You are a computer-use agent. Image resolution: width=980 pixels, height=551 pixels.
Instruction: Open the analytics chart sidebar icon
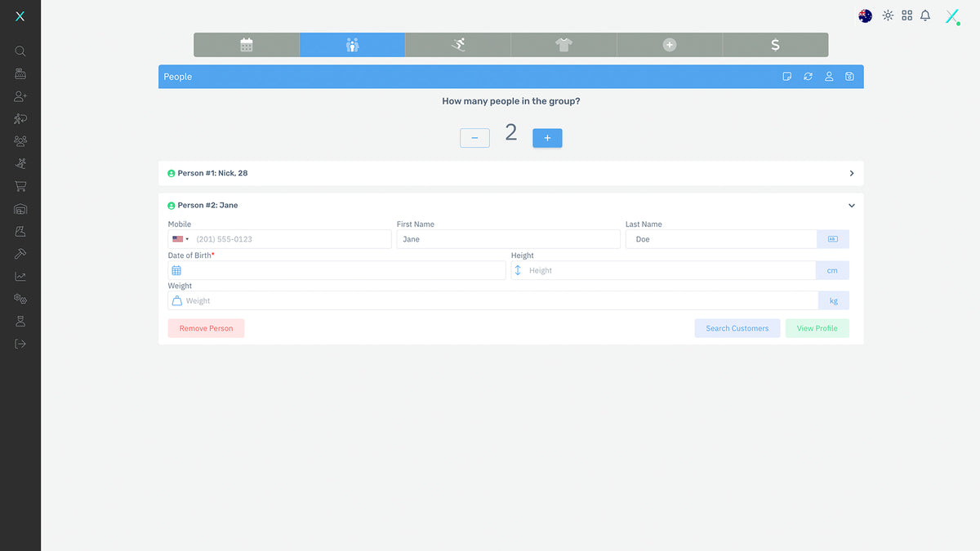[20, 277]
